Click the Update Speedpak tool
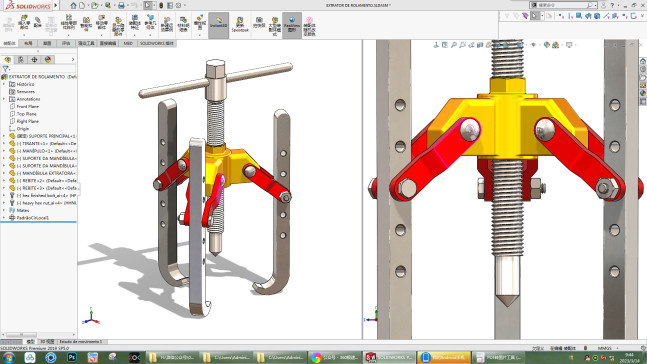 240,25
